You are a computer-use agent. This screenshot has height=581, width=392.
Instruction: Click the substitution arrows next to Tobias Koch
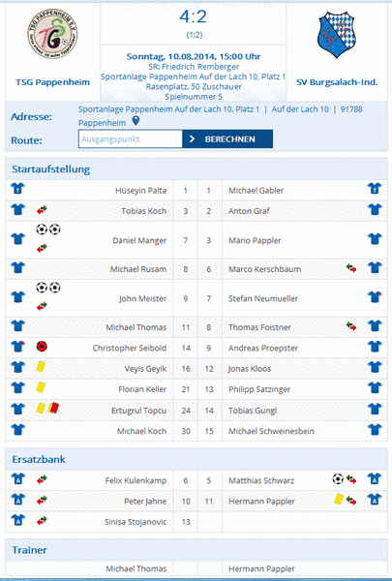pyautogui.click(x=42, y=210)
